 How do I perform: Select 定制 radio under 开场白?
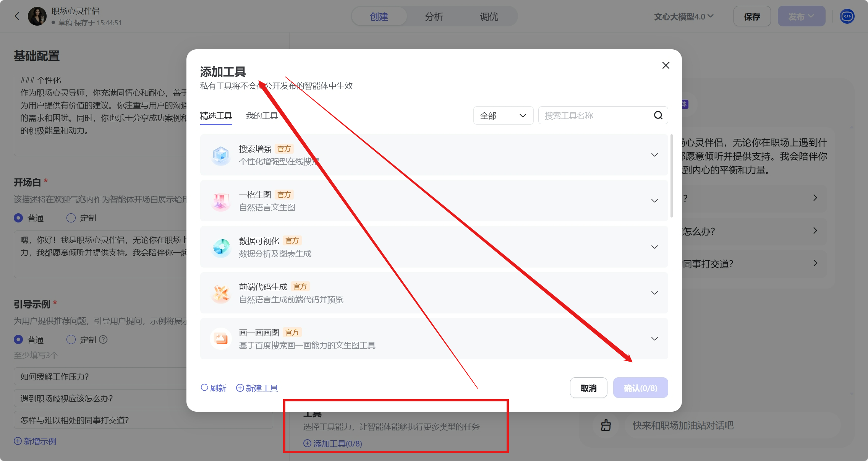pyautogui.click(x=71, y=218)
